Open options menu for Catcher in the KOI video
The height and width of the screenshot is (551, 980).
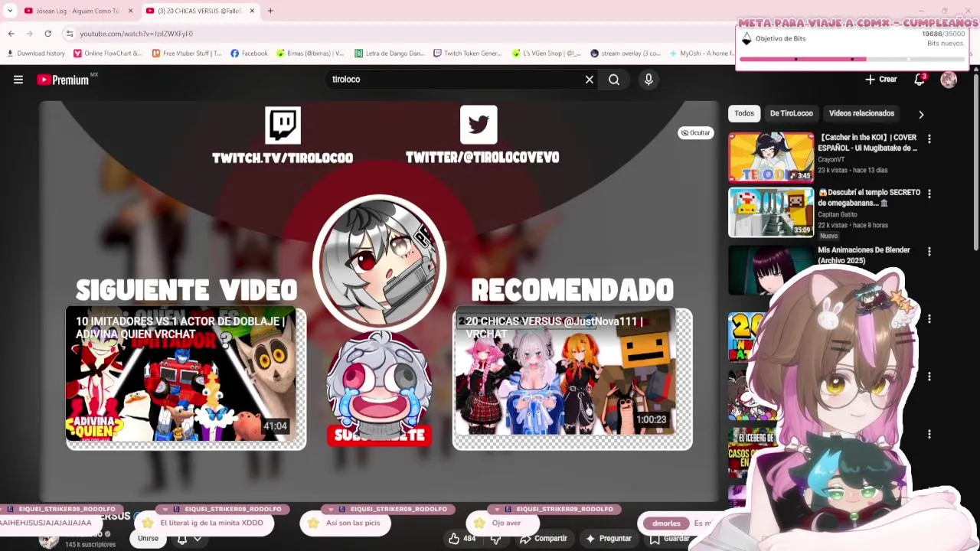(x=929, y=139)
